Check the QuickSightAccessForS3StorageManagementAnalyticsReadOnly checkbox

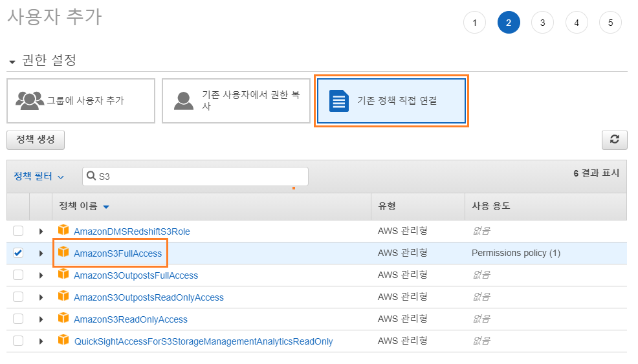coord(18,341)
